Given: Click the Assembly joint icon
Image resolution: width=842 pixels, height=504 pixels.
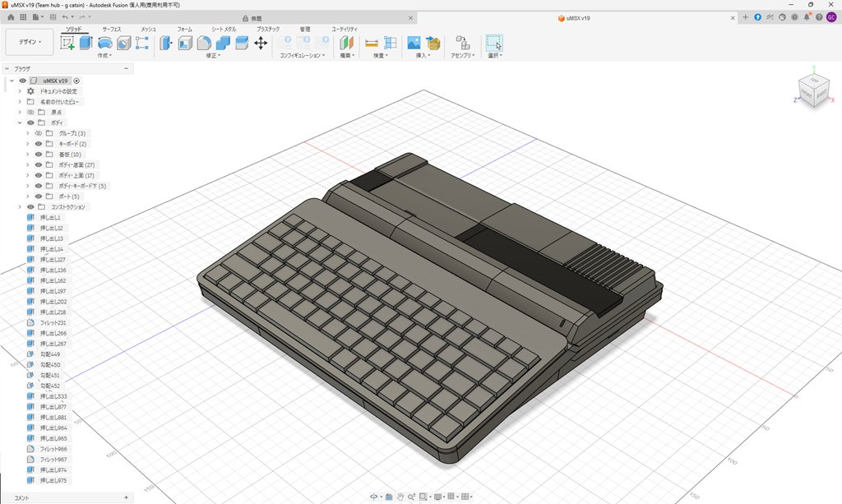Looking at the screenshot, I should pyautogui.click(x=462, y=43).
